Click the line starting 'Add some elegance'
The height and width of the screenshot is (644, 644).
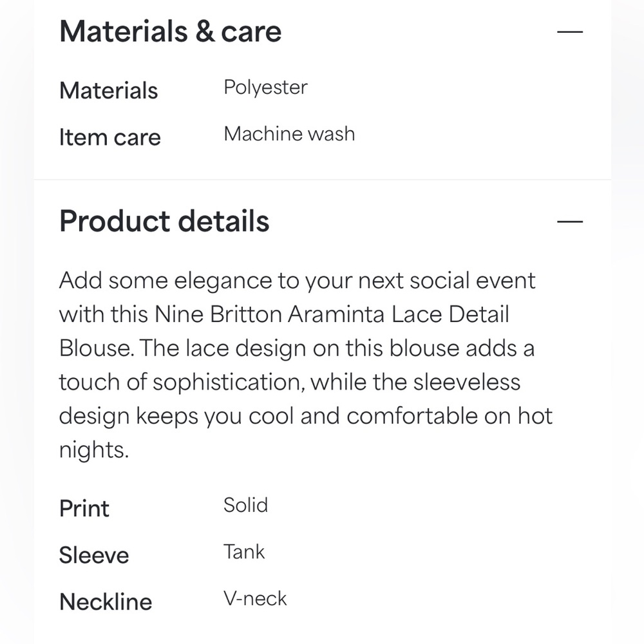click(x=298, y=282)
